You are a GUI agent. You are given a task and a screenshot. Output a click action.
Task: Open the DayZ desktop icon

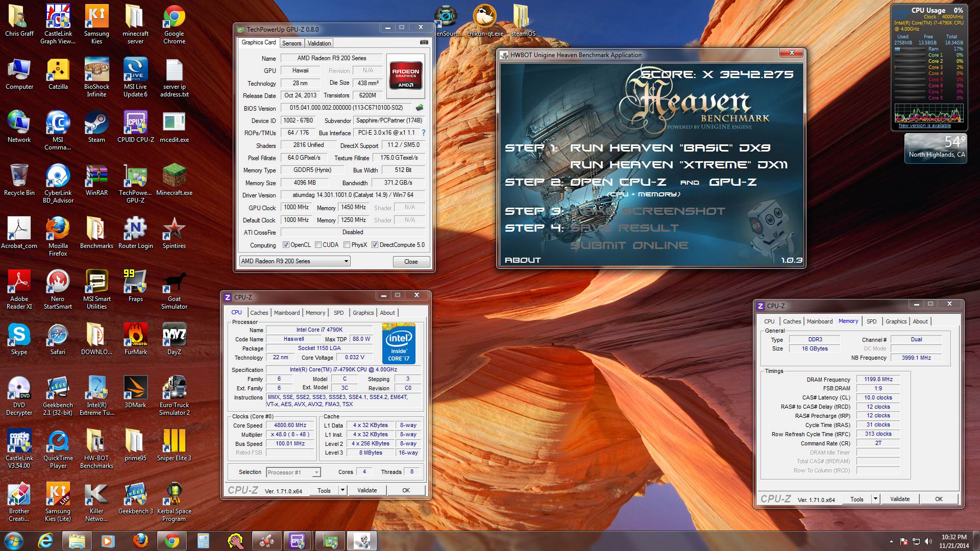(x=174, y=339)
